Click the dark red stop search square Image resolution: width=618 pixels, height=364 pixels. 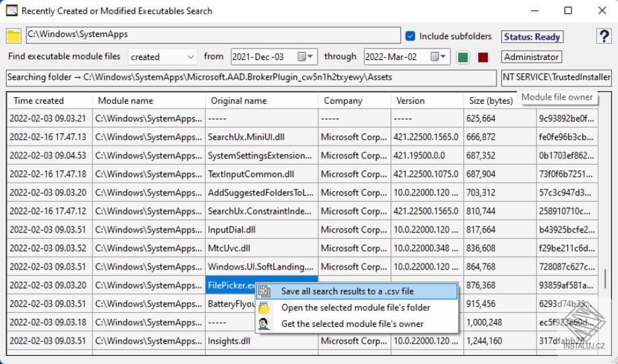483,57
